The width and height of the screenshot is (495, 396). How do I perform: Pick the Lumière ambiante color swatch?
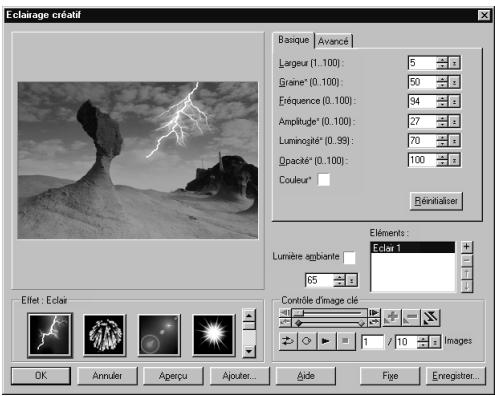point(349,257)
